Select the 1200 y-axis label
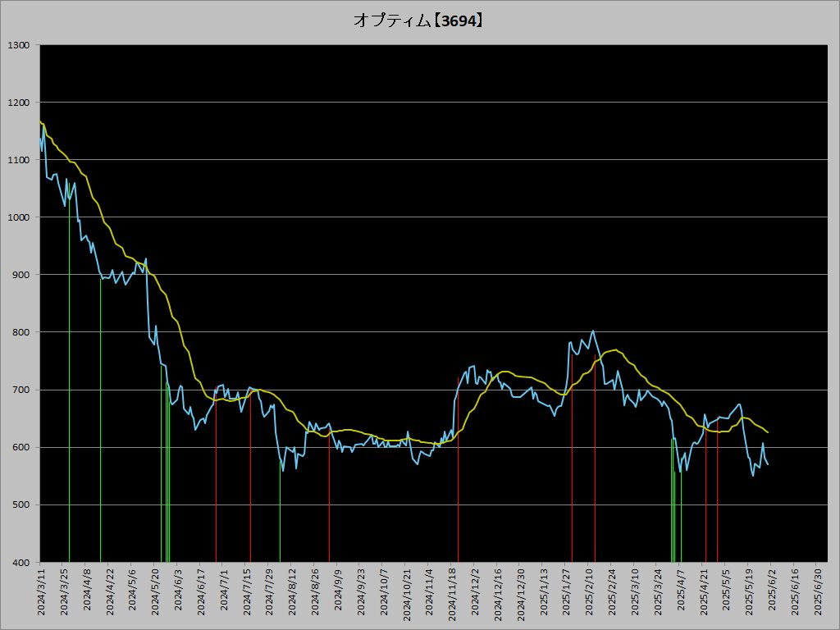The height and width of the screenshot is (630, 840). [x=18, y=103]
